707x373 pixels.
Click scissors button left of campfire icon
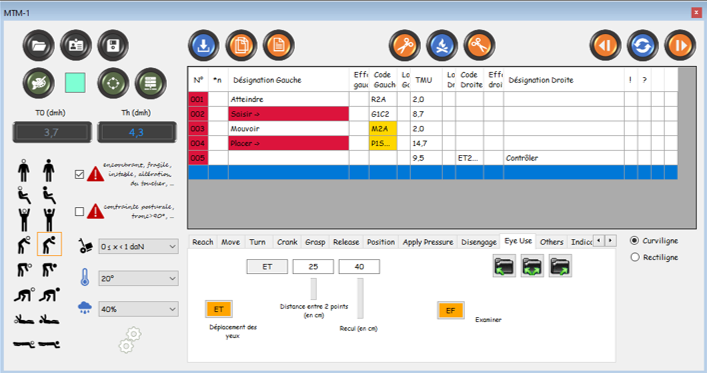405,46
